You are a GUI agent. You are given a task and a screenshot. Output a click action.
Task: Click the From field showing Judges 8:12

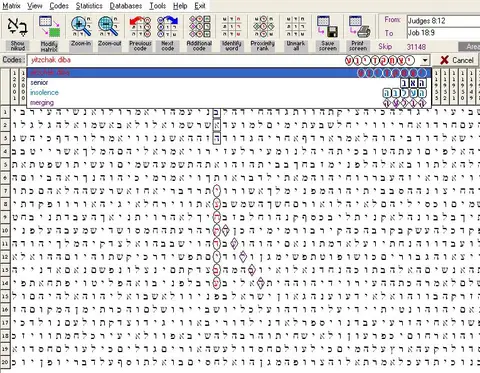[443, 21]
